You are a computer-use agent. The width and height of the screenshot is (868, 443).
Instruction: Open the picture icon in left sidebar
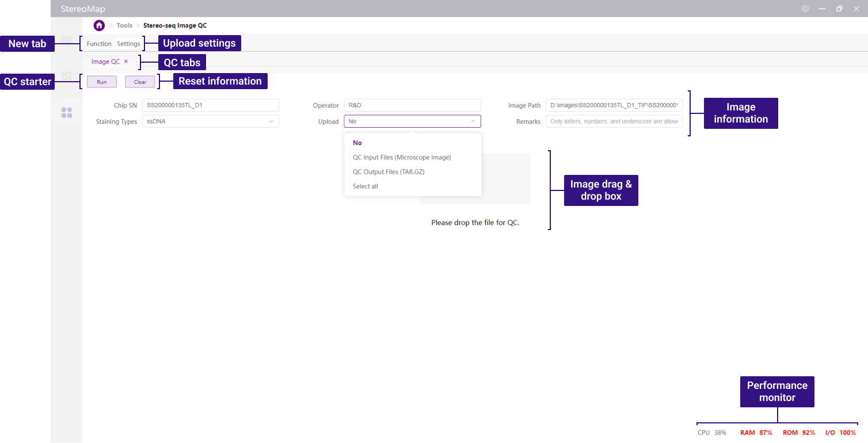pyautogui.click(x=67, y=76)
